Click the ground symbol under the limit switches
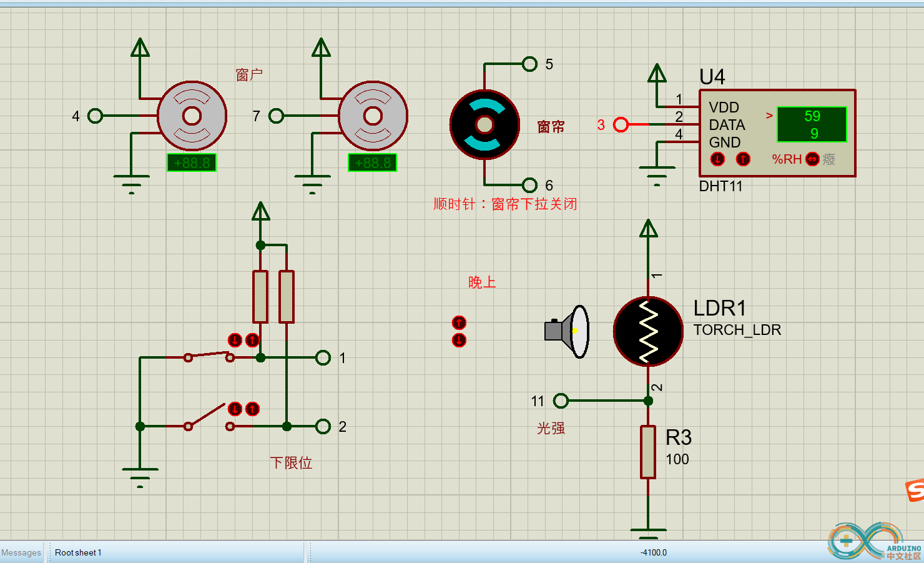The width and height of the screenshot is (924, 563). click(x=140, y=477)
